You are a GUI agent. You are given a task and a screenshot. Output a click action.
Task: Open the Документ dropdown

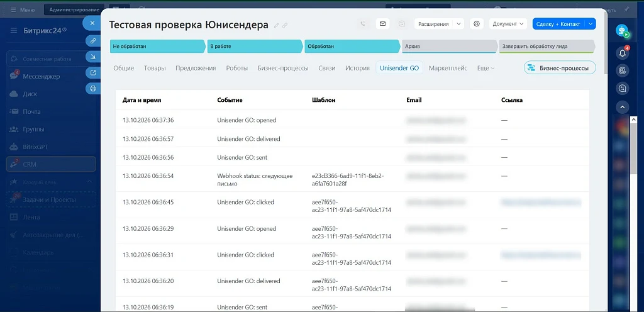[508, 24]
